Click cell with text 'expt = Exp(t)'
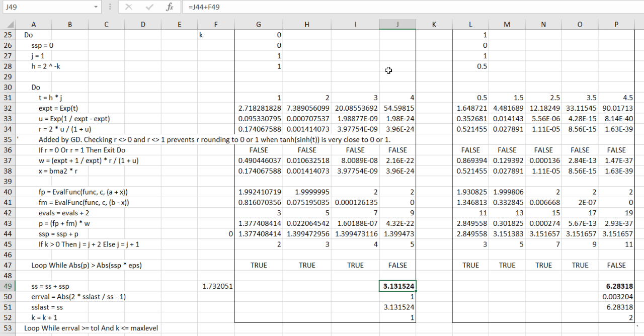Screen dimensions: 644x336 [58, 108]
